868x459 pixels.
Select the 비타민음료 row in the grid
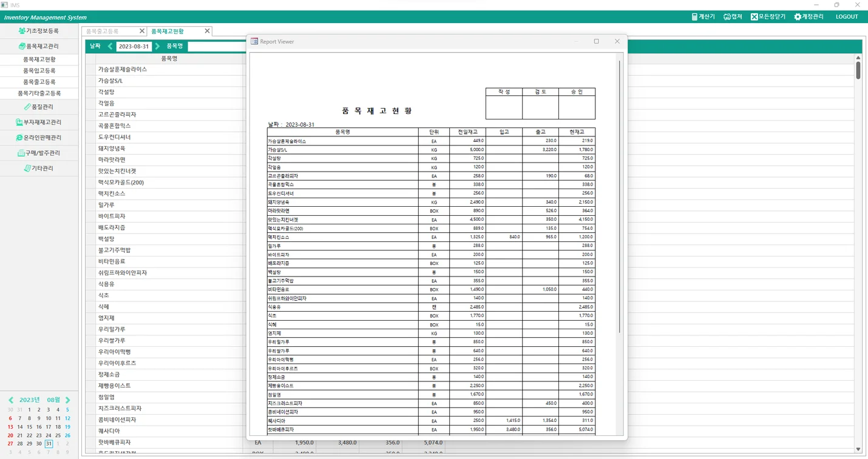(170, 261)
